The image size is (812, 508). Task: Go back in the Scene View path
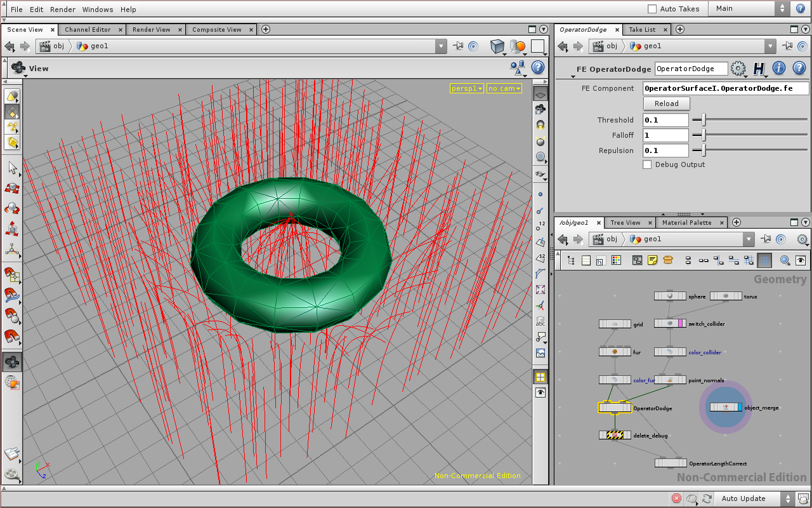(10, 46)
